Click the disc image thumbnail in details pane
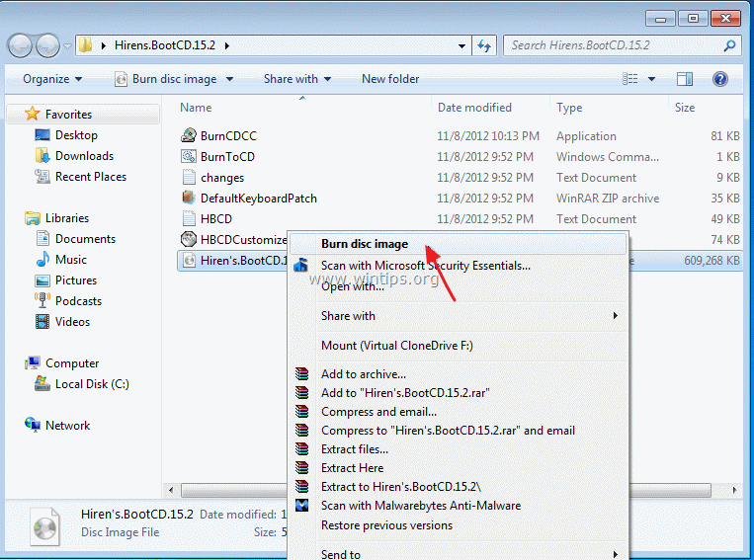 pos(44,527)
